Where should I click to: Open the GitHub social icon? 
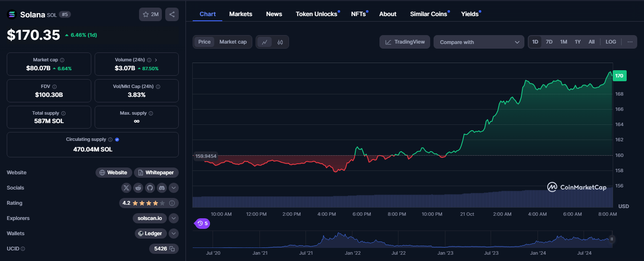tap(150, 188)
